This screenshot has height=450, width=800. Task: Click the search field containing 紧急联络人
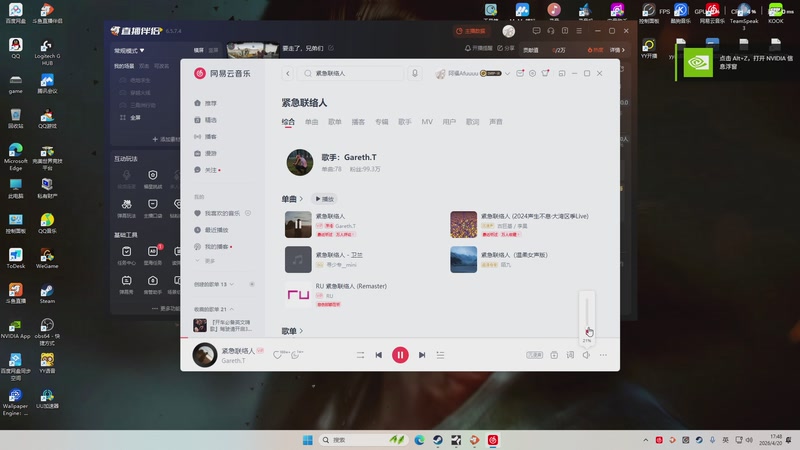click(352, 73)
